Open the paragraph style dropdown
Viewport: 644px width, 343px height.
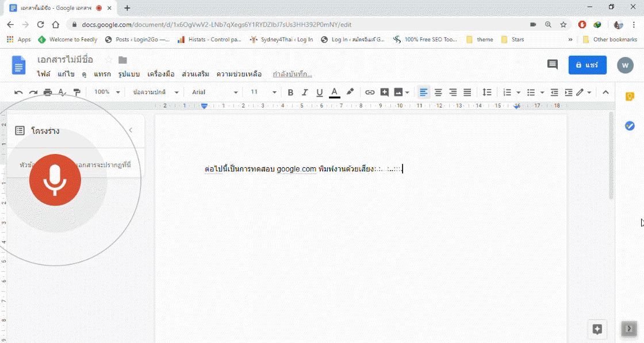point(156,93)
